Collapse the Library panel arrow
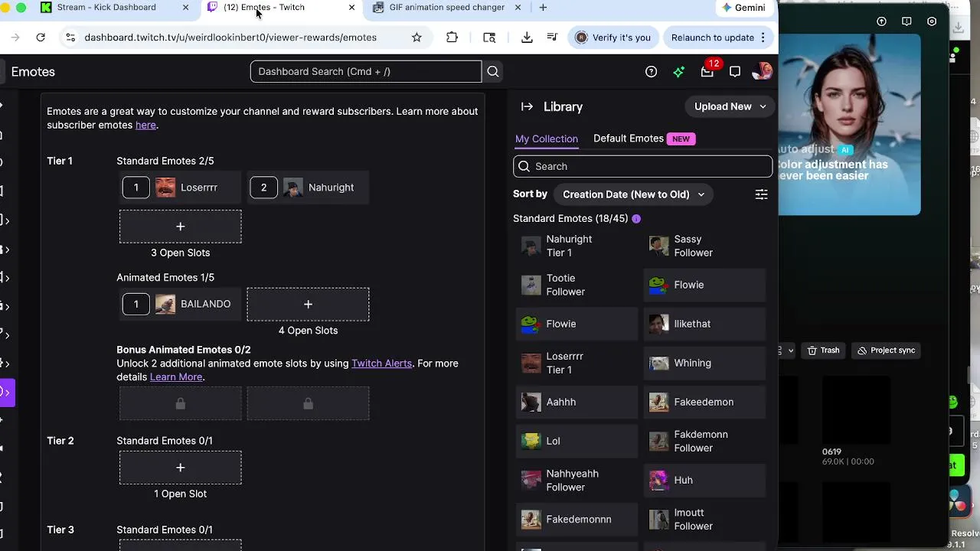Viewport: 980px width, 551px height. (x=527, y=107)
